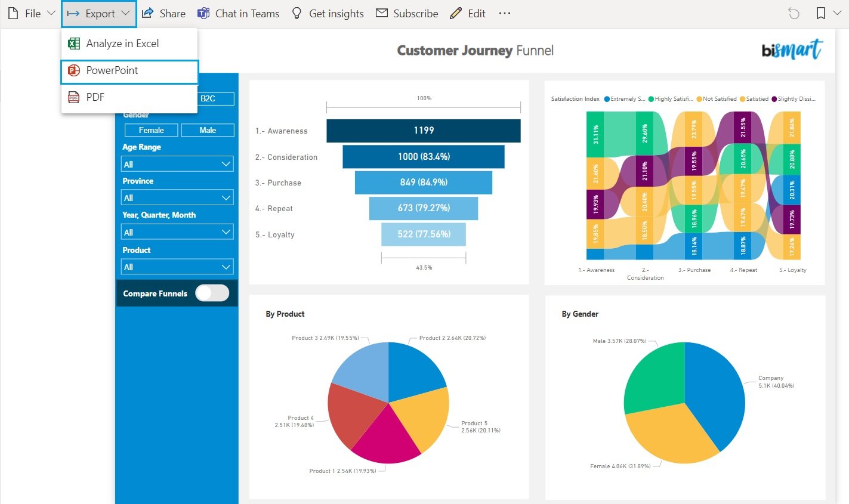
Task: Open the bookmarks icon
Action: point(820,13)
